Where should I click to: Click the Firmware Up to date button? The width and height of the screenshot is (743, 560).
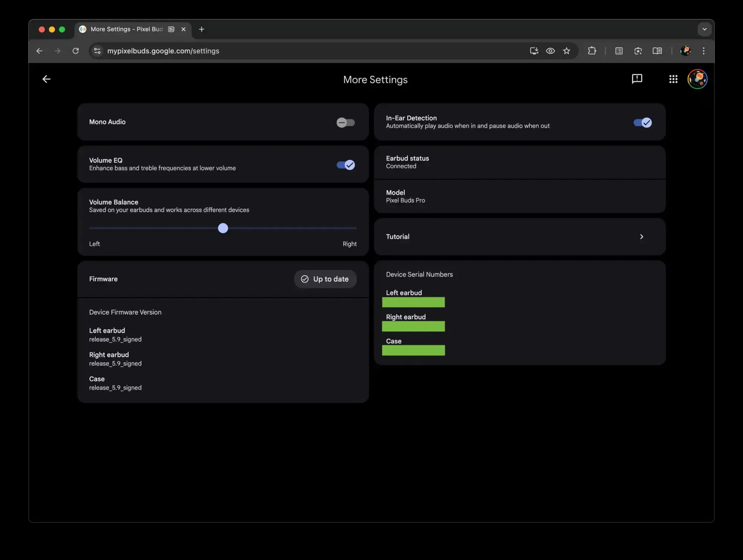coord(325,279)
